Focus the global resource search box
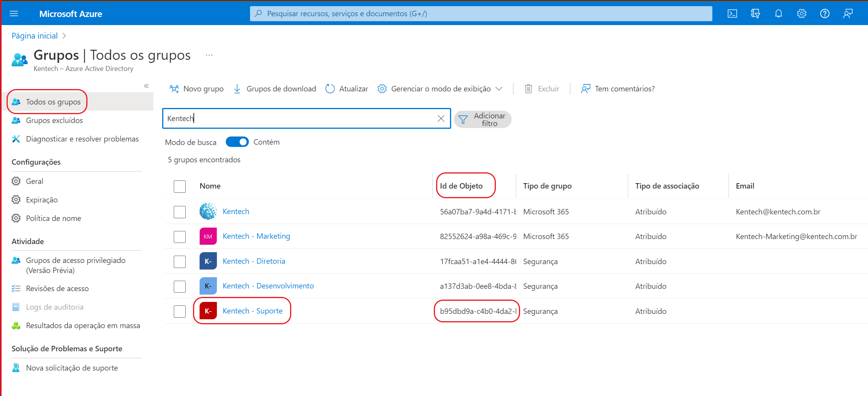This screenshot has height=396, width=868. tap(481, 13)
